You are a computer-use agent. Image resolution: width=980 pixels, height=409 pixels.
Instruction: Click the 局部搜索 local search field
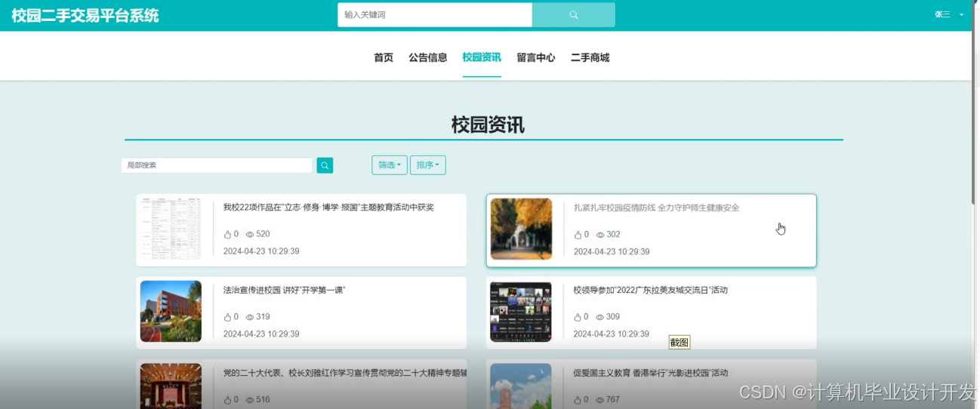[x=217, y=165]
